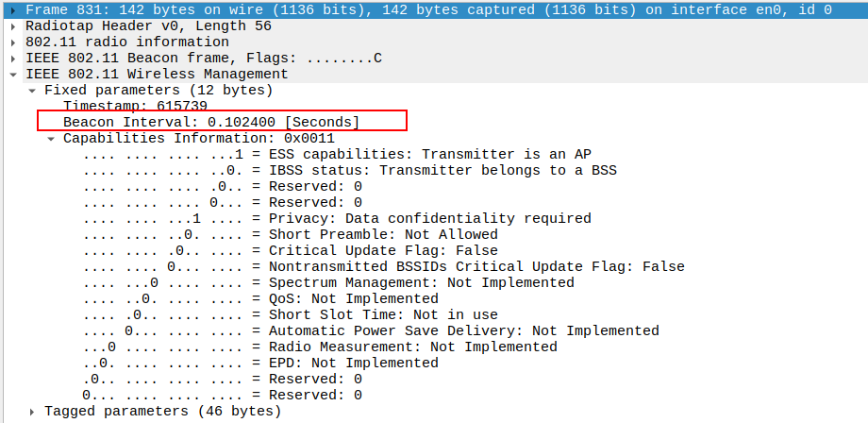Expand the Frame 831 tree node
This screenshot has height=423, width=868.
click(x=13, y=9)
